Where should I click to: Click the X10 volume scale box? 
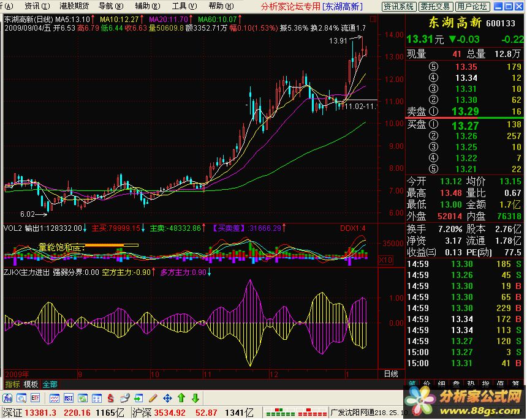pos(385,260)
